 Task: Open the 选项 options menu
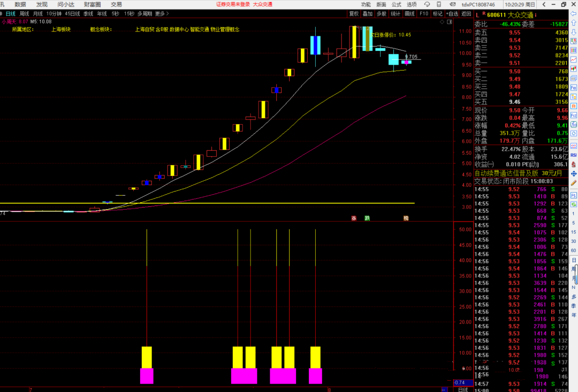(x=412, y=4)
